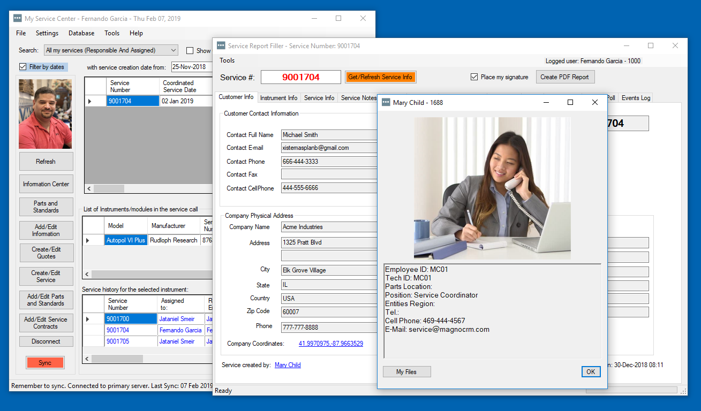Screen dimensions: 701x411
Task: Click Add/Edit Service Contracts button
Action: (46, 323)
